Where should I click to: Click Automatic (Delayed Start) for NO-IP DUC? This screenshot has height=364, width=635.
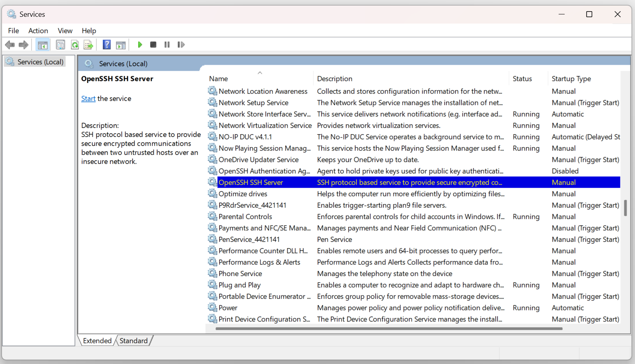click(x=586, y=137)
